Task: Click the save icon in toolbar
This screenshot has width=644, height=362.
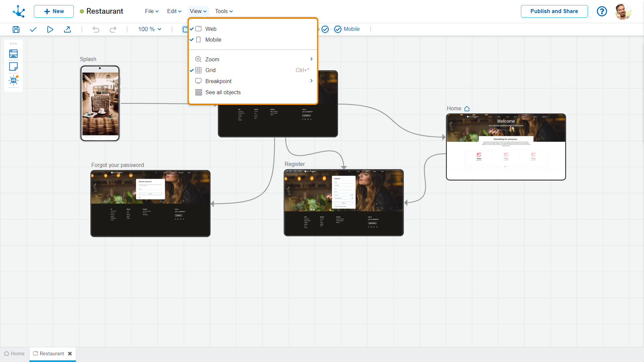Action: 15,29
